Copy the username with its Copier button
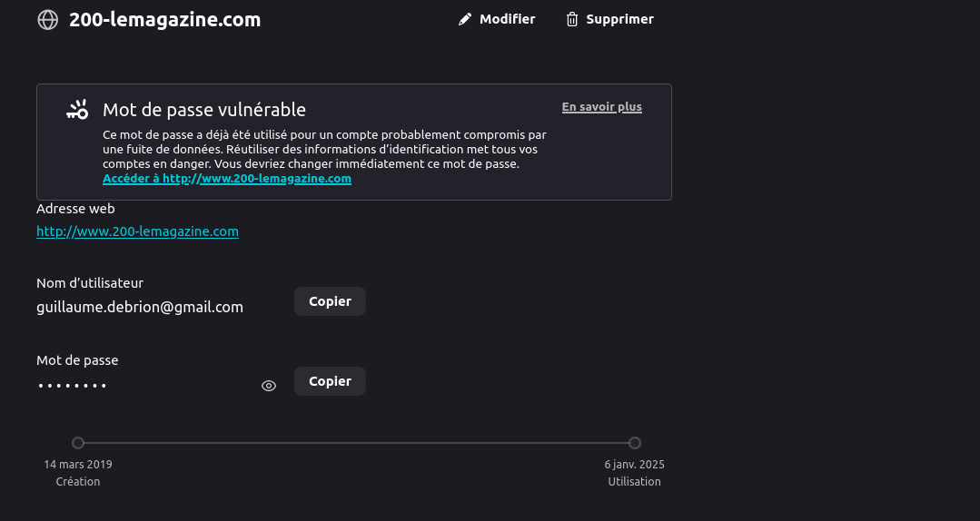Viewport: 980px width, 521px height. pyautogui.click(x=330, y=301)
